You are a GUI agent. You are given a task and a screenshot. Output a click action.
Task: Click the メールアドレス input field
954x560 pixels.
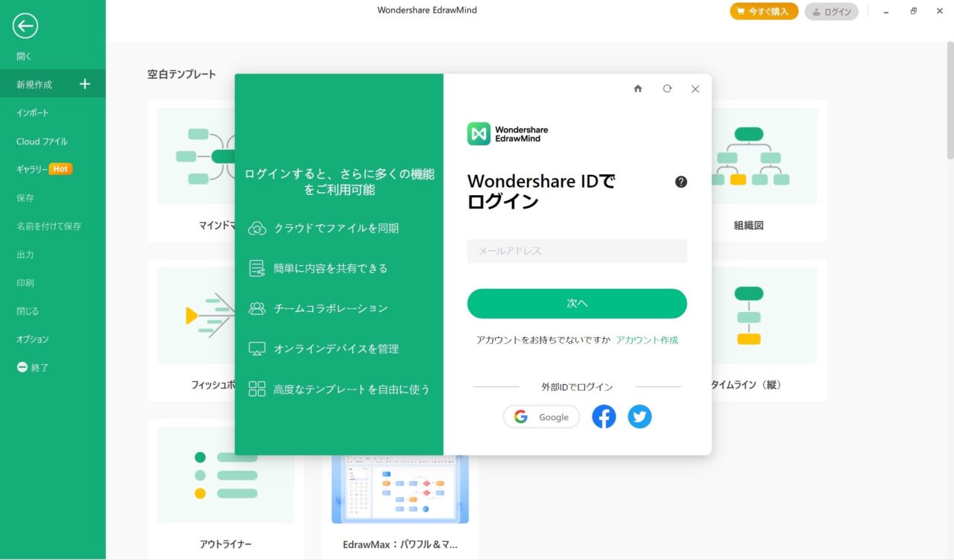[x=576, y=251]
